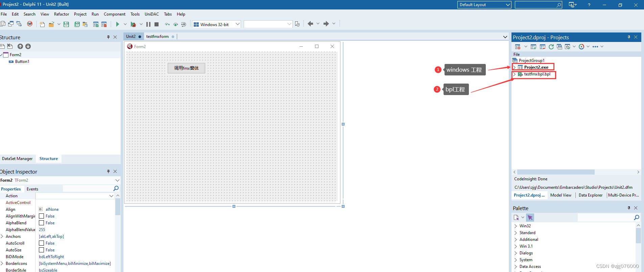Image resolution: width=644 pixels, height=272 pixels.
Task: Open the Form2 TForm2 object selector dropdown
Action: click(x=117, y=180)
